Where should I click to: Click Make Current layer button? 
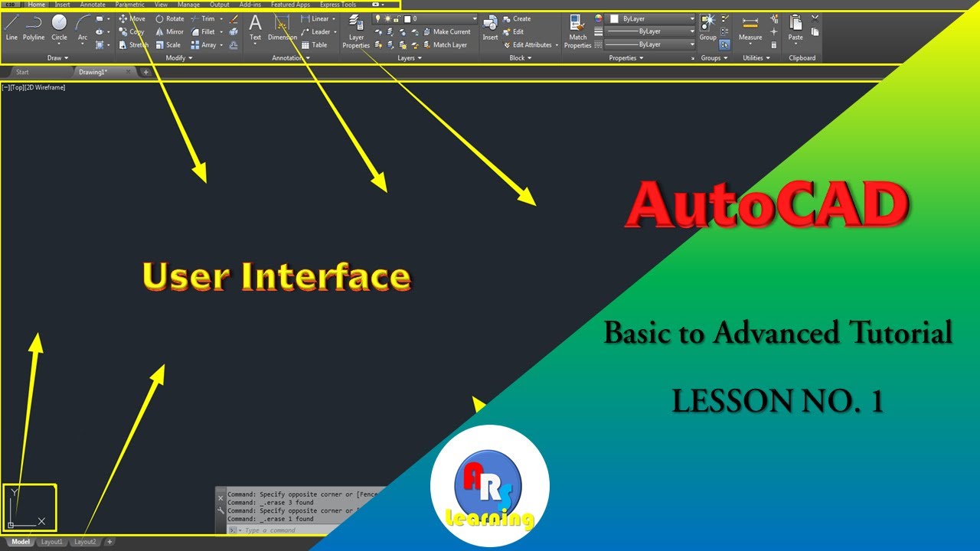pyautogui.click(x=447, y=32)
